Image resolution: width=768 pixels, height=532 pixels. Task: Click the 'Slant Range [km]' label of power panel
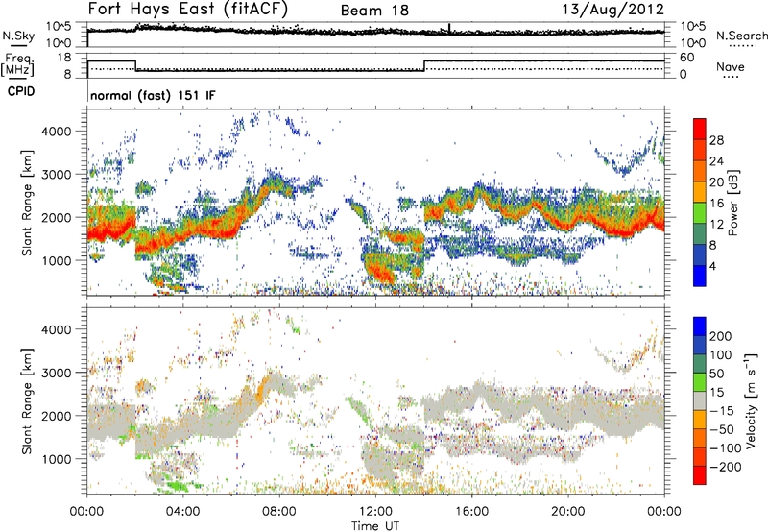pyautogui.click(x=27, y=203)
